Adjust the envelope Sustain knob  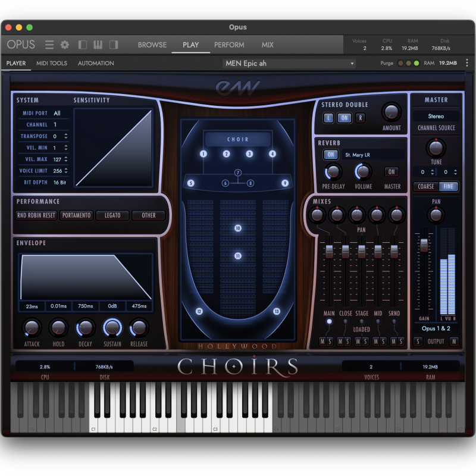(112, 328)
